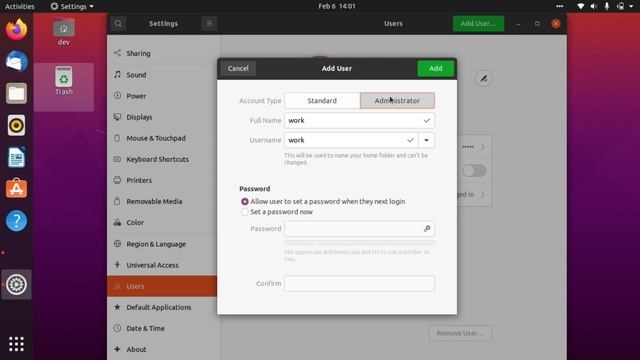The image size is (640, 360).
Task: Choose Administrator account type
Action: coord(397,100)
